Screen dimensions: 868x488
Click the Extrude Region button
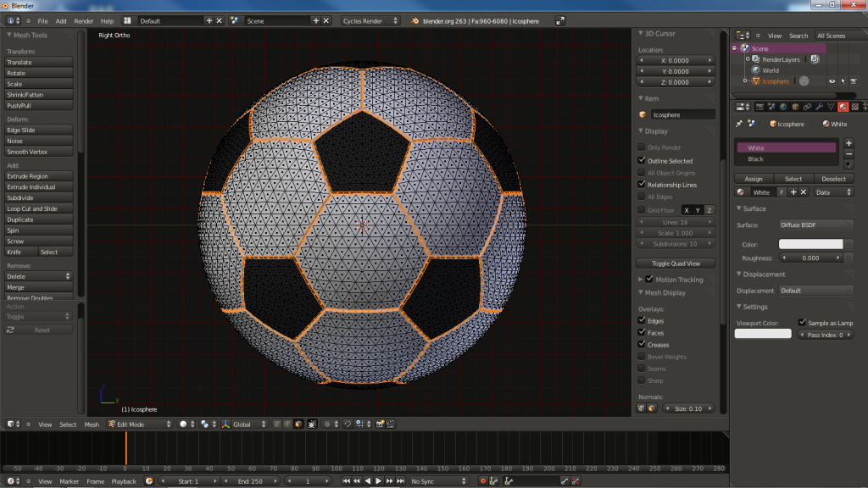(x=38, y=176)
